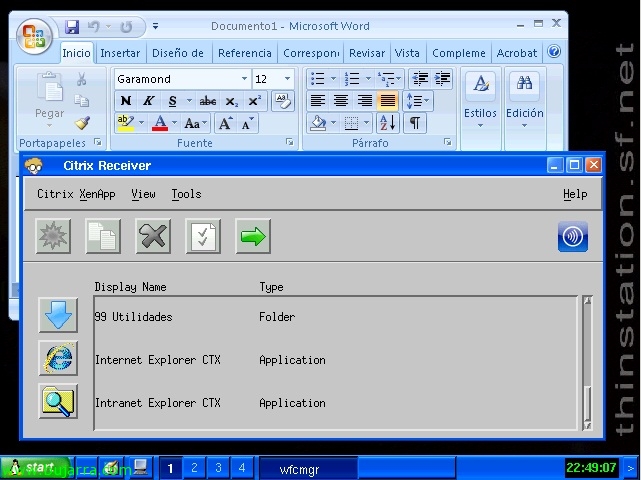Select the Format Painter brush
Viewport: 641px width, 480px height.
click(x=82, y=123)
